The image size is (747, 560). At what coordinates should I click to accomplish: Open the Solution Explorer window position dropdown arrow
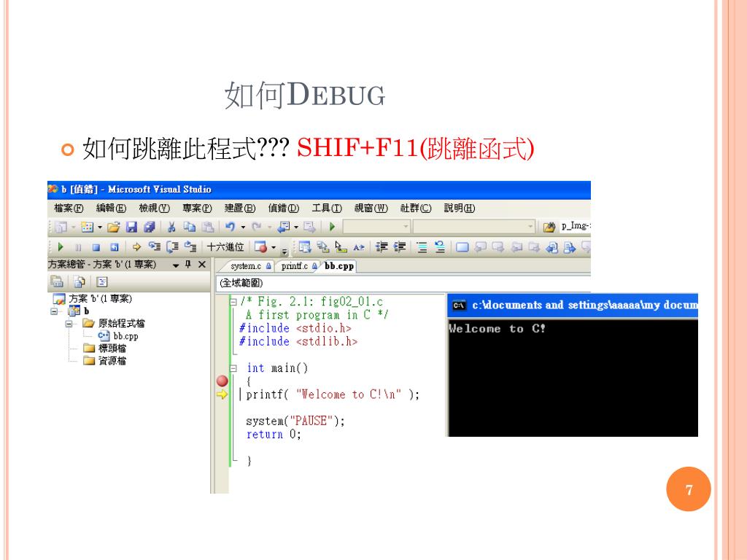click(176, 265)
